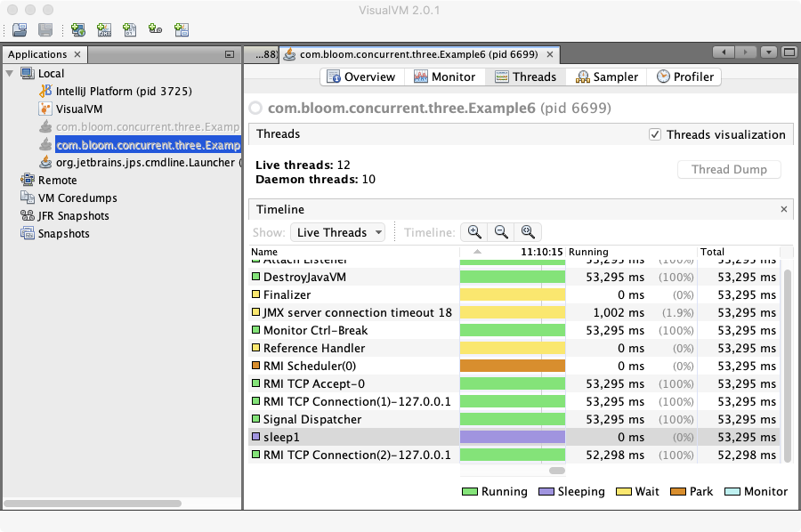
Task: Select the sleep1 thread row
Action: pos(514,437)
